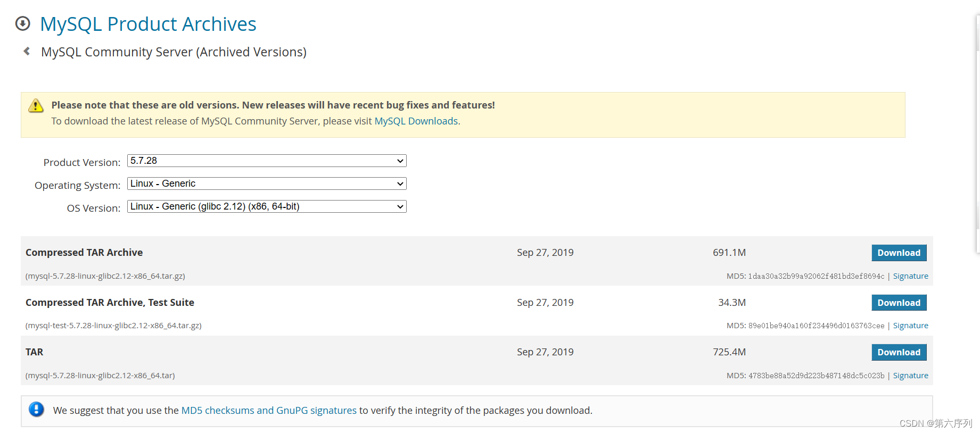
Task: Click the 691.1M file size
Action: click(729, 253)
